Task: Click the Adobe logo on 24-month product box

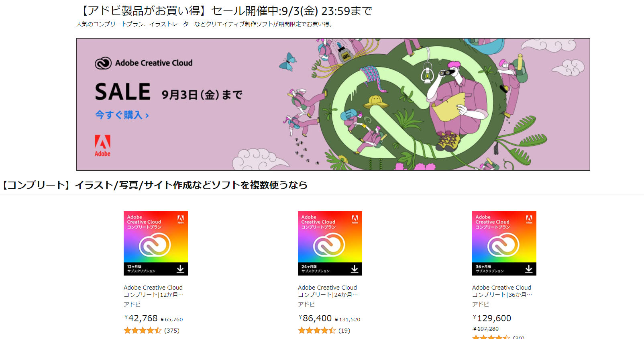Action: pyautogui.click(x=355, y=219)
